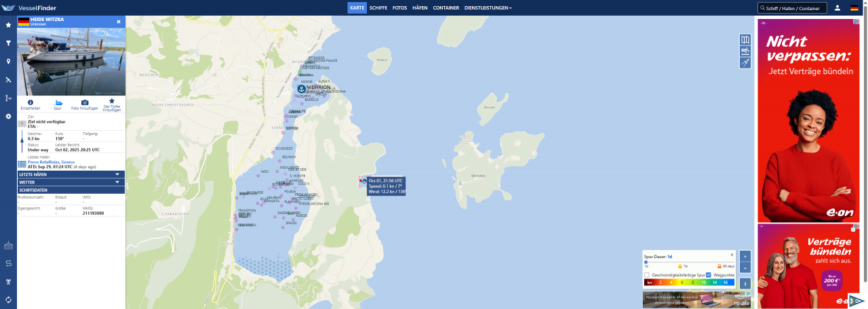Screen dimensions: 868x309
Task: Open the vessel filter funnel icon
Action: click(x=8, y=43)
